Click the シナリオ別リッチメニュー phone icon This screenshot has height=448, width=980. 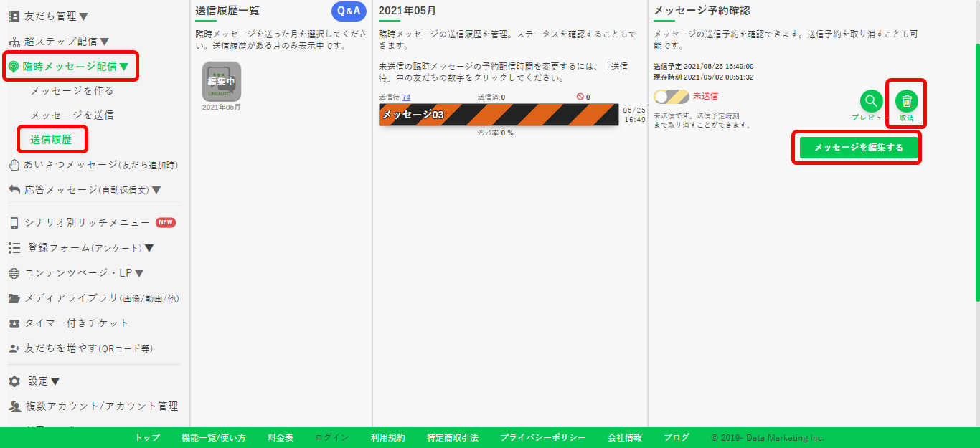coord(13,222)
